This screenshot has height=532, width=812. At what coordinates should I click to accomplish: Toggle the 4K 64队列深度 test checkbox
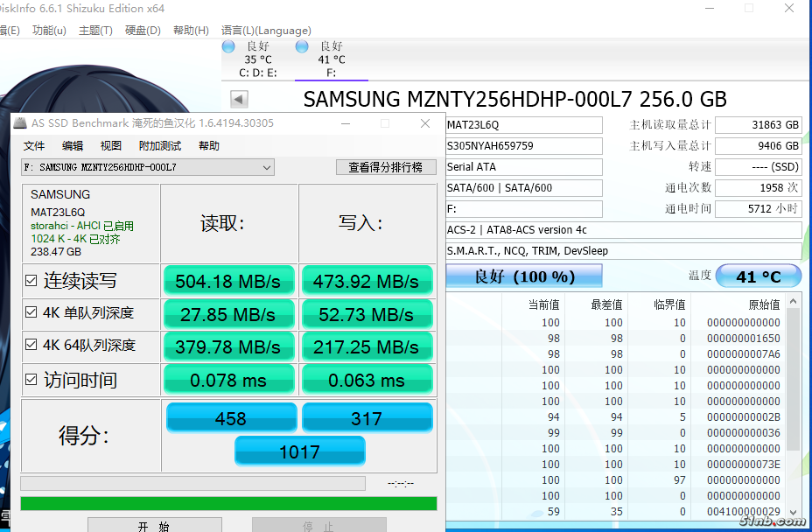31,344
